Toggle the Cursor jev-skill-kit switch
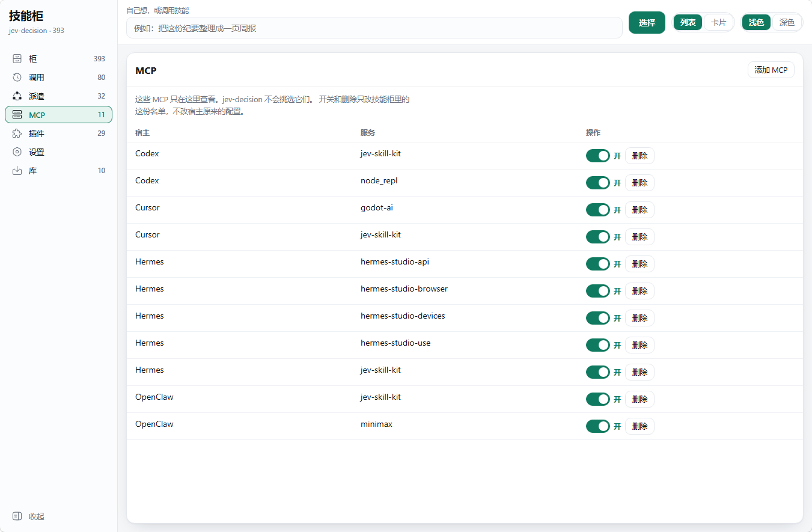The width and height of the screenshot is (812, 532). 598,237
